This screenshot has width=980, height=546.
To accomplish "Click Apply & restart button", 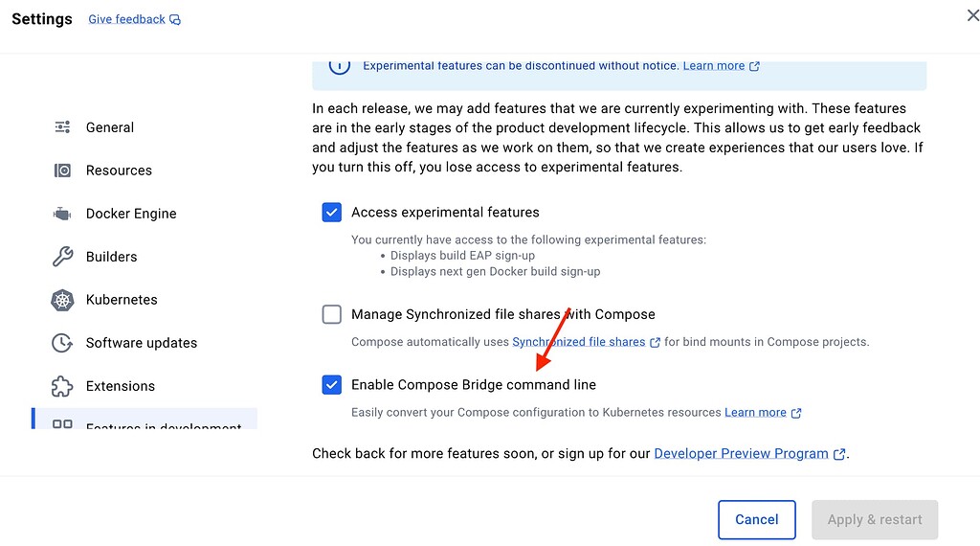I will pos(875,519).
